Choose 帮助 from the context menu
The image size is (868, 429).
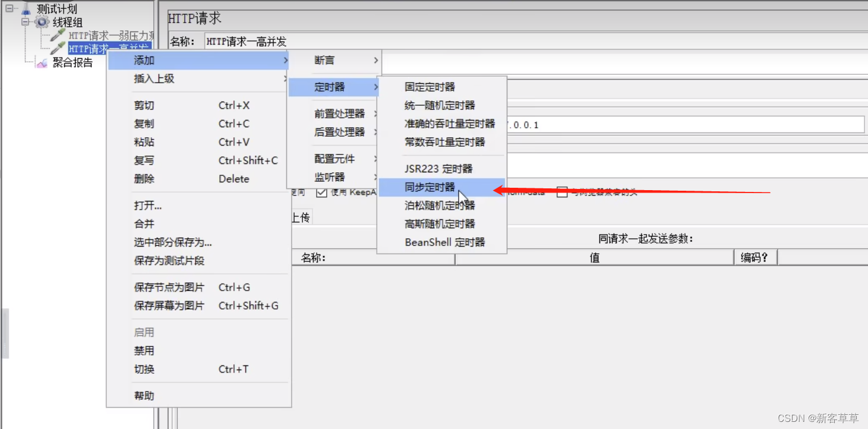point(198,396)
